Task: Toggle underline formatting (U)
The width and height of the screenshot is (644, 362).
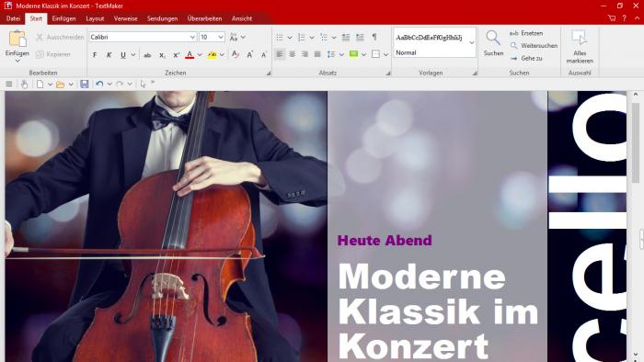Action: 122,54
